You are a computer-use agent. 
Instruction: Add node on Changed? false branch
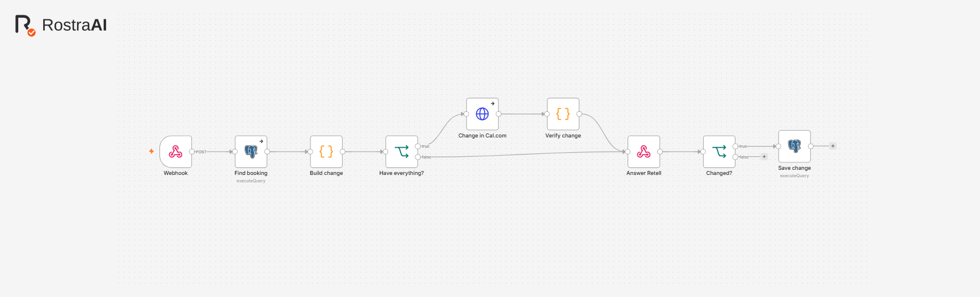[764, 157]
